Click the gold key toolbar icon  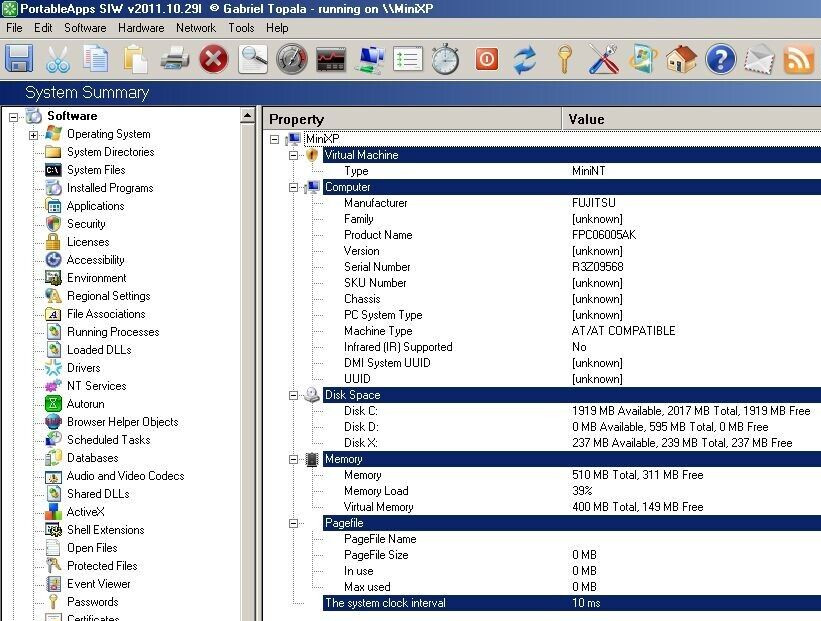(x=564, y=59)
